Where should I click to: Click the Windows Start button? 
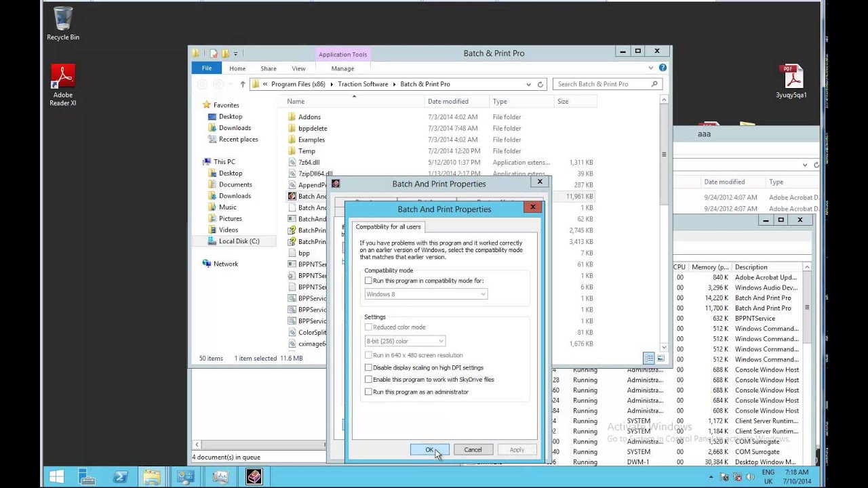[56, 477]
